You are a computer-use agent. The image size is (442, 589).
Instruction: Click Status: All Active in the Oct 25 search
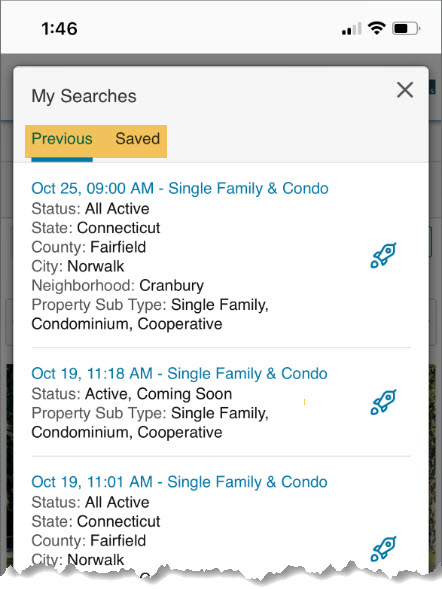tap(91, 208)
